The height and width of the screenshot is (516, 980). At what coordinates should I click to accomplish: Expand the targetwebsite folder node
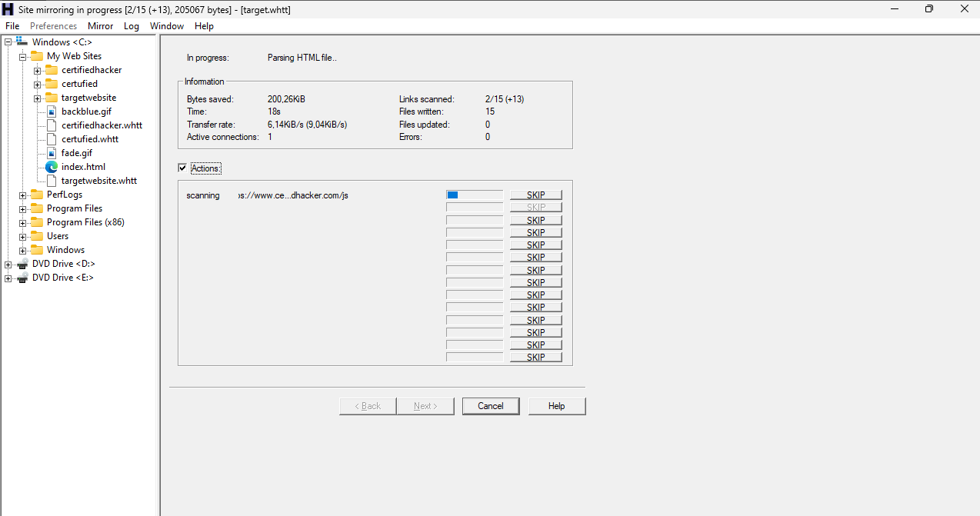click(x=37, y=97)
